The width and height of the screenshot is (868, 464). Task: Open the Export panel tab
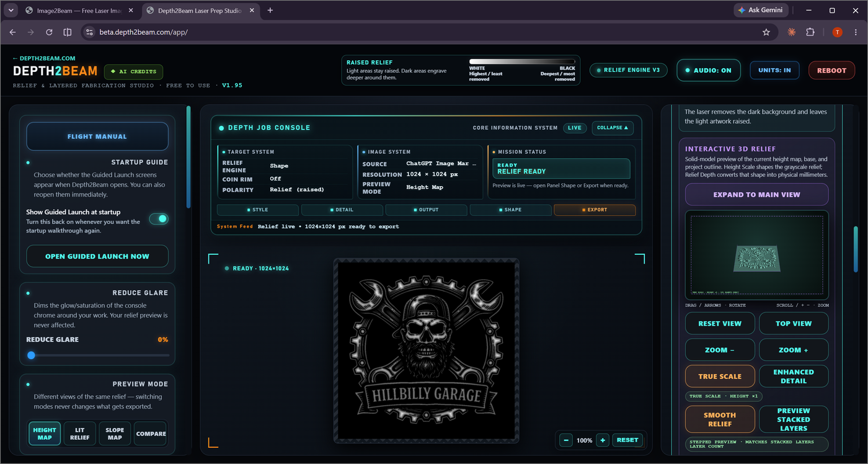595,210
